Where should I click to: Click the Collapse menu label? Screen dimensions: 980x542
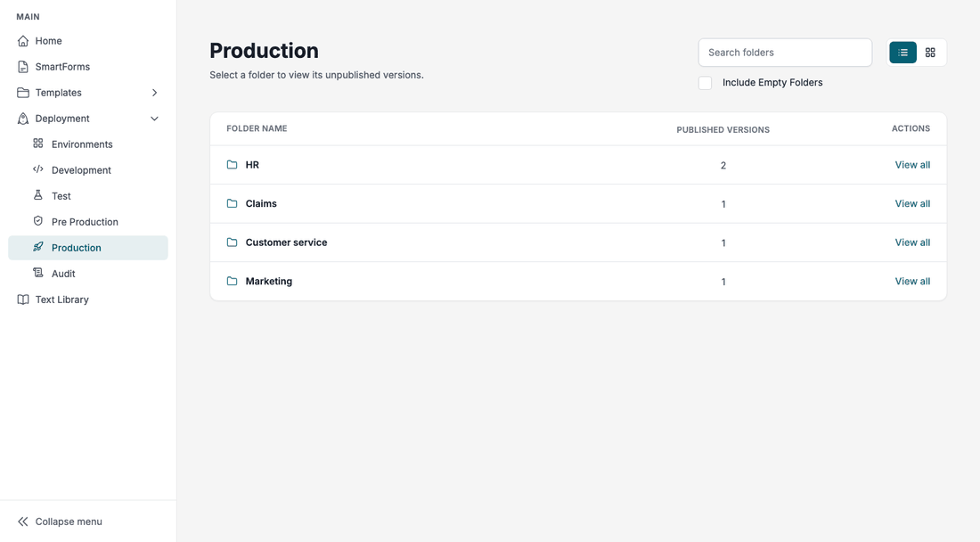coord(69,521)
